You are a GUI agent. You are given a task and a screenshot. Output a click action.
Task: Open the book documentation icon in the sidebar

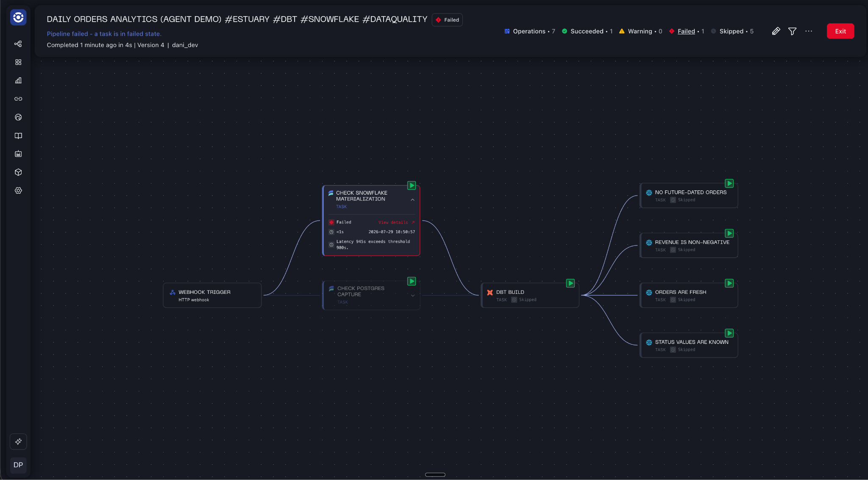point(18,136)
